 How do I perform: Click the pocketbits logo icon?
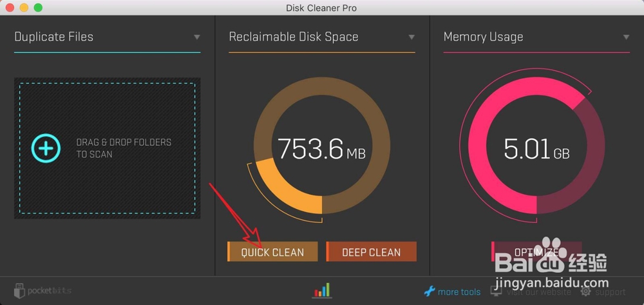coord(19,290)
